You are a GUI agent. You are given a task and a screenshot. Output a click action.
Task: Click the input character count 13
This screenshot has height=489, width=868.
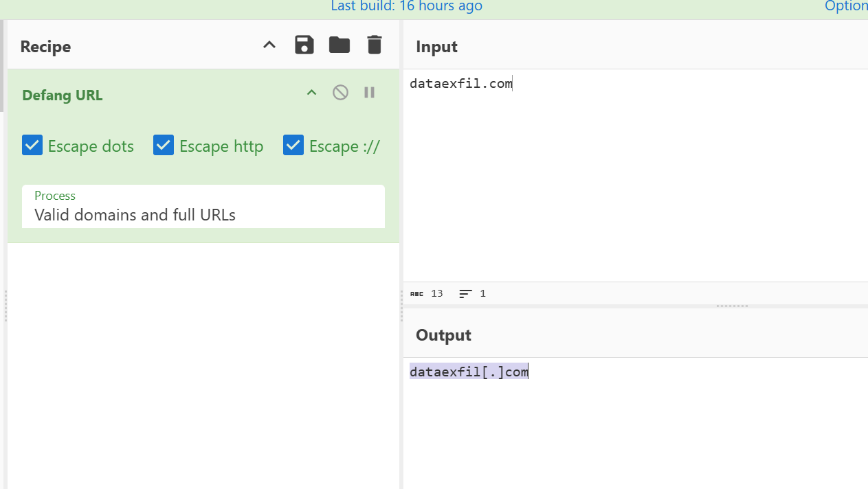click(x=427, y=293)
